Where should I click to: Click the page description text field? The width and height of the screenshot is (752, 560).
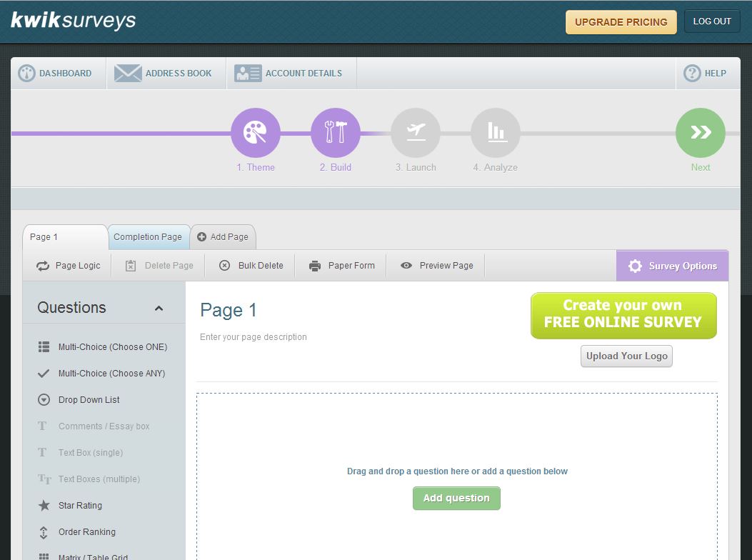point(254,337)
